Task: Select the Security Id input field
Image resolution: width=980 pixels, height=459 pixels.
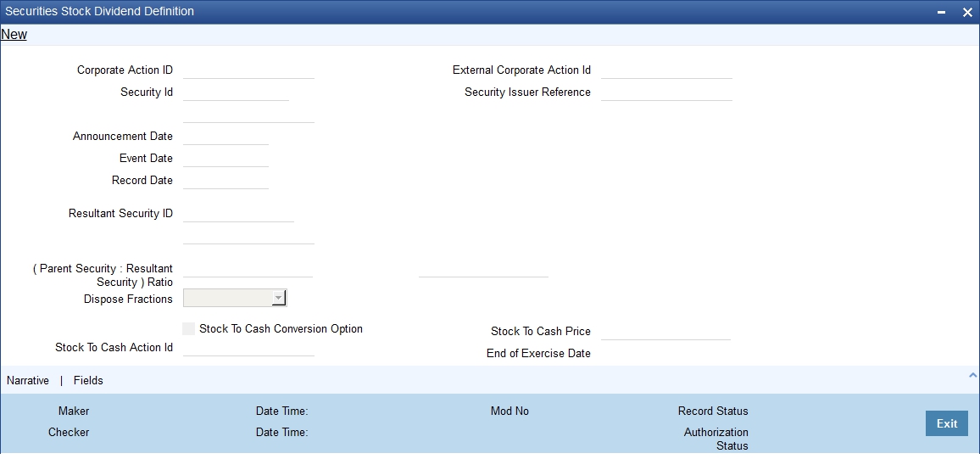Action: click(236, 92)
